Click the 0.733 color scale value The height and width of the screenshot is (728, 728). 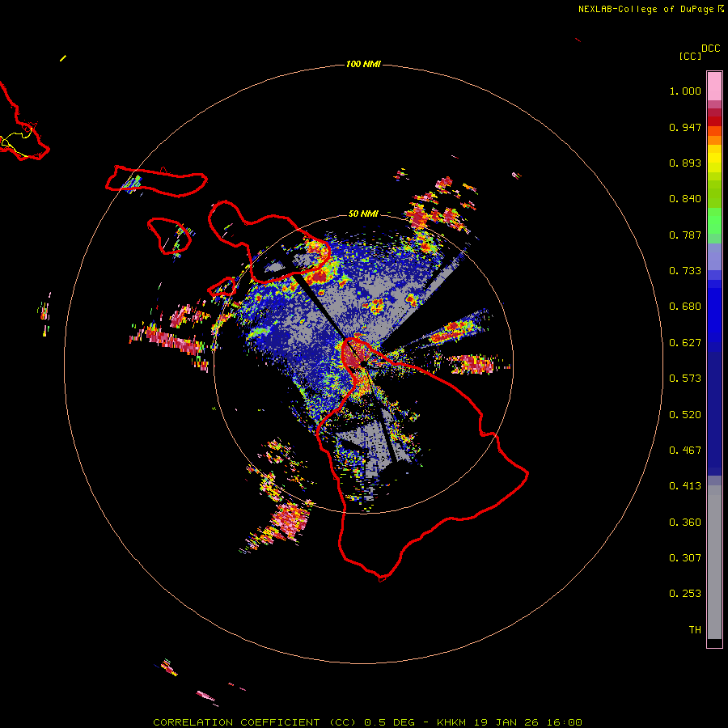[x=685, y=271]
